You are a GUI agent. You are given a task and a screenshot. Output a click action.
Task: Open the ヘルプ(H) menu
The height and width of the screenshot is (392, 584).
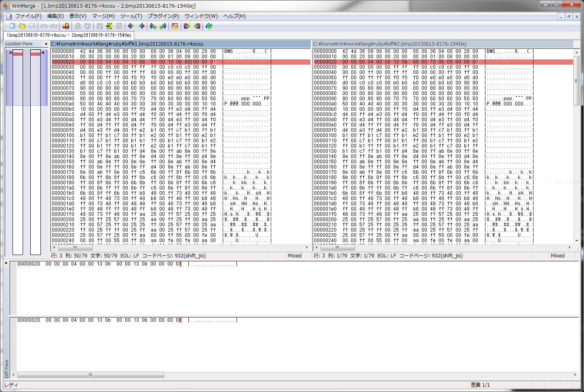click(235, 16)
